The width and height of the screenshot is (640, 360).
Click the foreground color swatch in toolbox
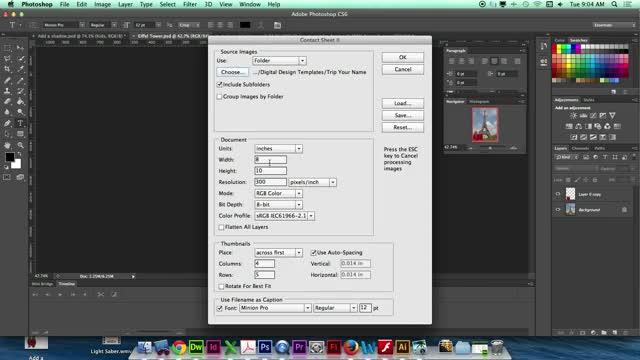click(9, 157)
